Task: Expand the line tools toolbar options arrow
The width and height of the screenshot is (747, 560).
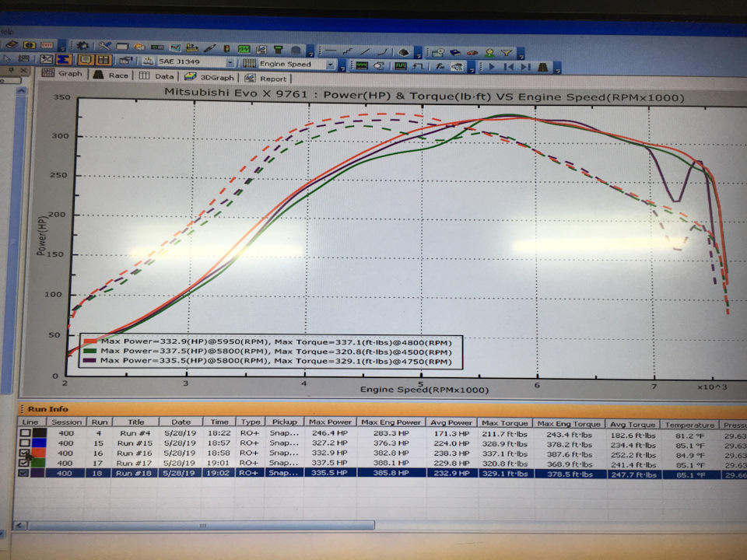Action: (418, 53)
